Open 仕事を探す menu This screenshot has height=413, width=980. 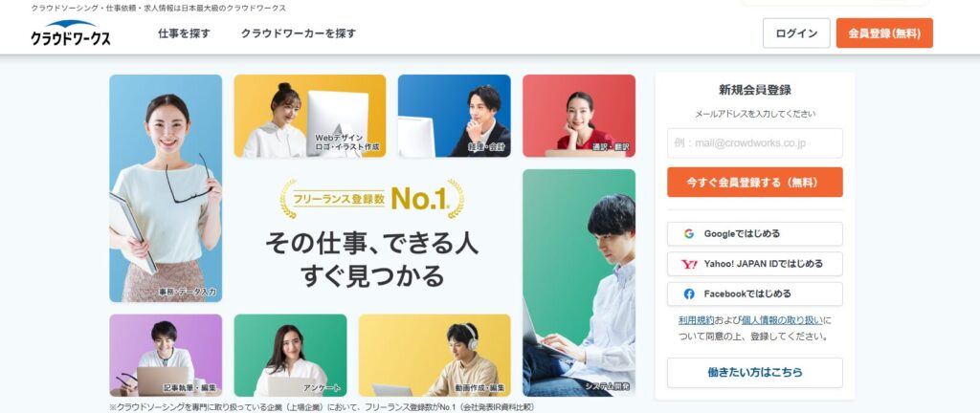coord(185,33)
